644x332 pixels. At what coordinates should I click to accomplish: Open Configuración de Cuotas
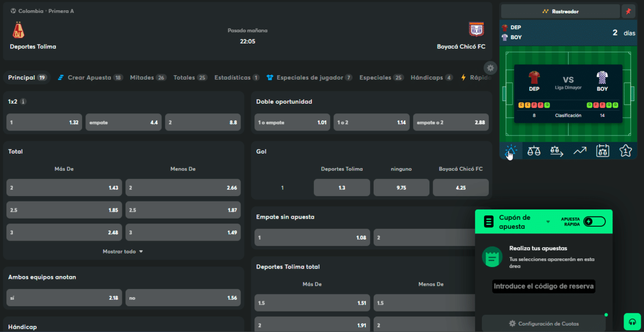pos(544,323)
